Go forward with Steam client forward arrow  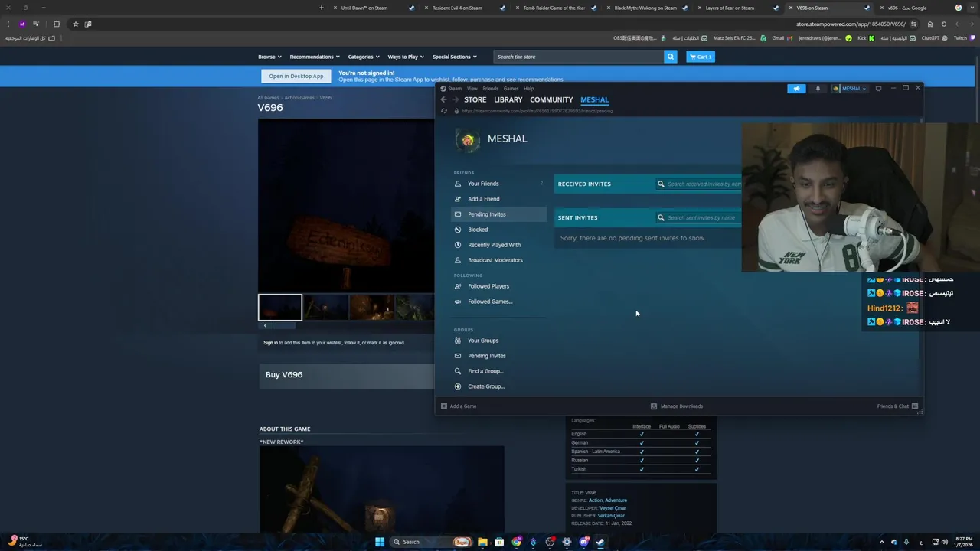coord(456,99)
